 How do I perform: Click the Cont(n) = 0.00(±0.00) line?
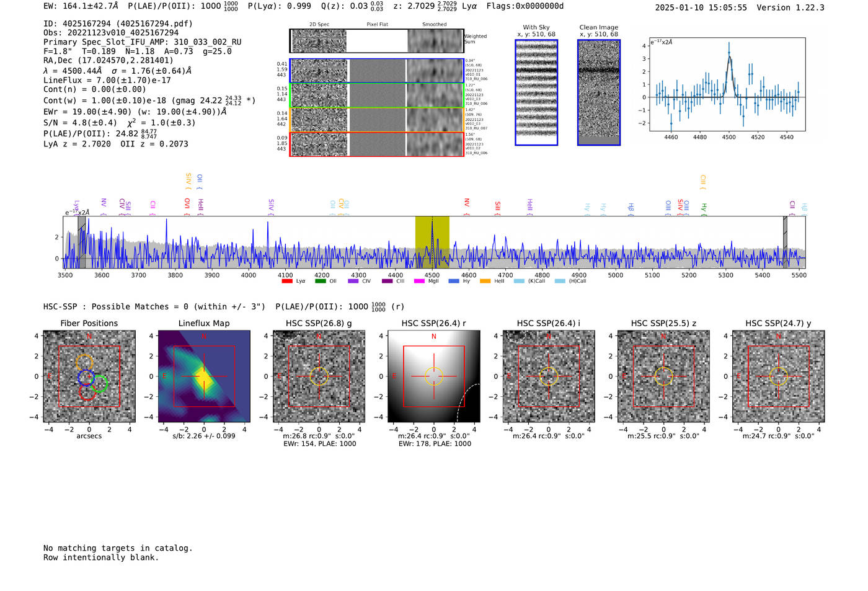pos(95,89)
